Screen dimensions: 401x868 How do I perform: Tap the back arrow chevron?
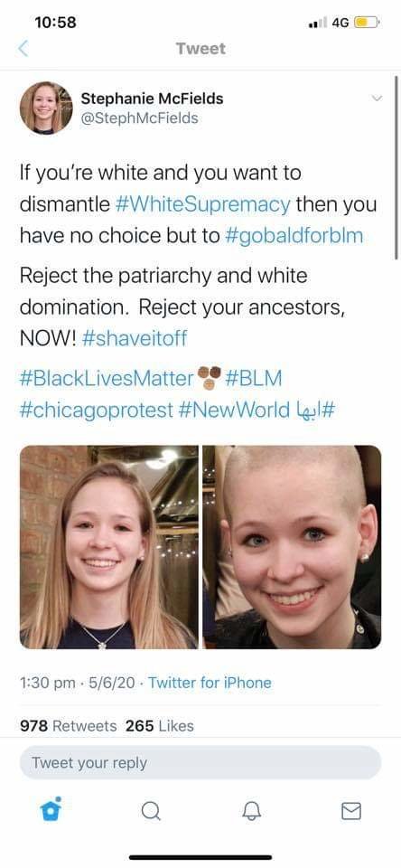click(23, 49)
